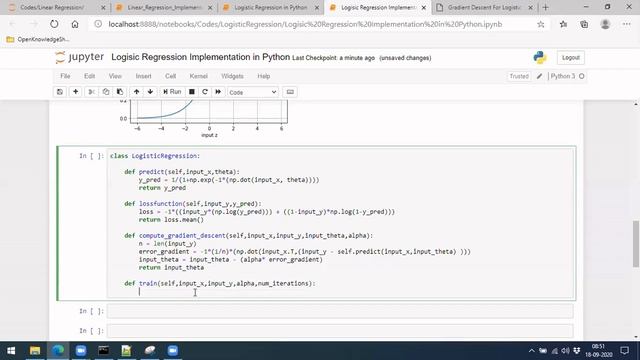Image resolution: width=640 pixels, height=360 pixels.
Task: Switch to the Logistic Regression in Python tab
Action: pos(270,7)
